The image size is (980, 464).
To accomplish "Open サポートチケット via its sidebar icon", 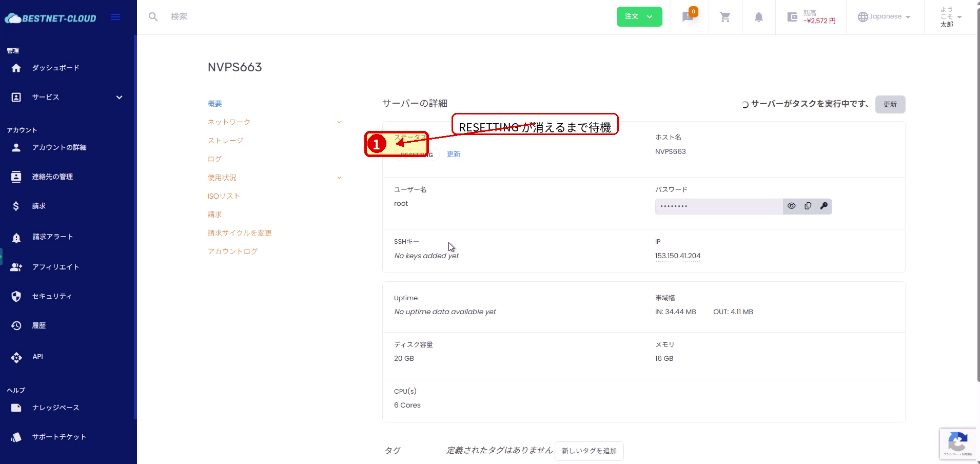I will point(16,436).
